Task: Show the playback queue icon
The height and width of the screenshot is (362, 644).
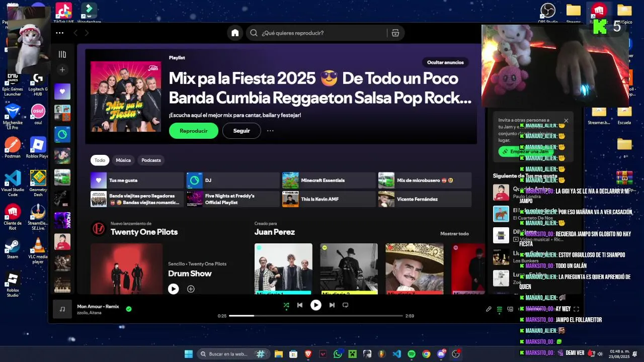Action: 500,309
